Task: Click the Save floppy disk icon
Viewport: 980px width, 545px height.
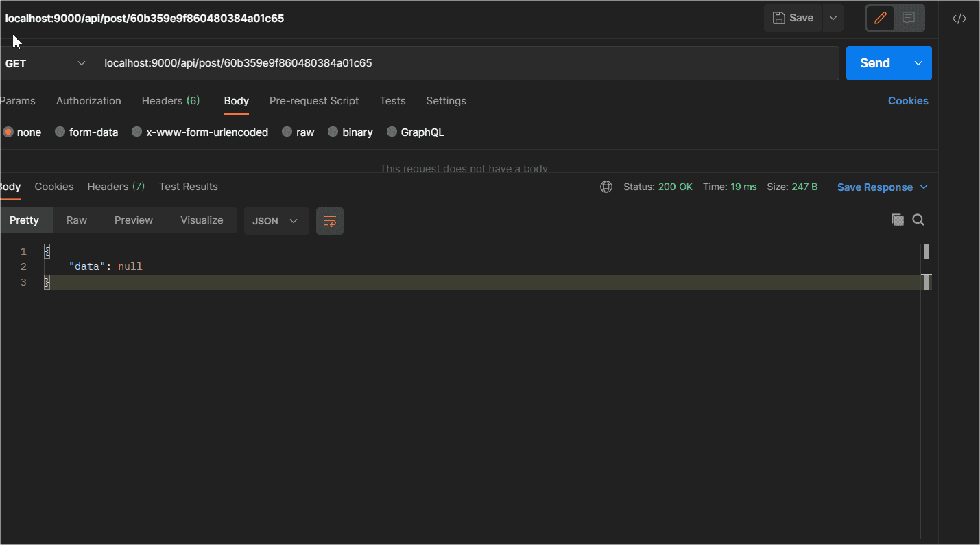Action: click(779, 18)
